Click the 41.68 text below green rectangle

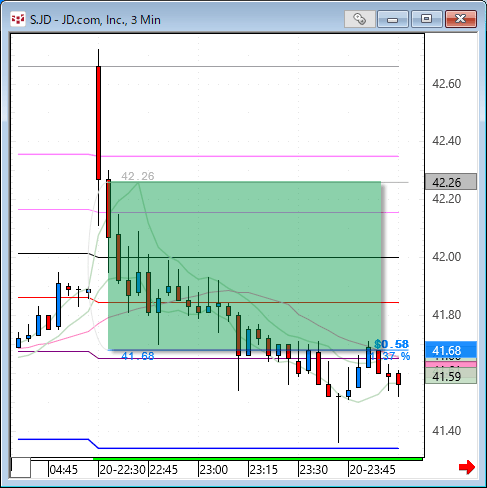138,356
